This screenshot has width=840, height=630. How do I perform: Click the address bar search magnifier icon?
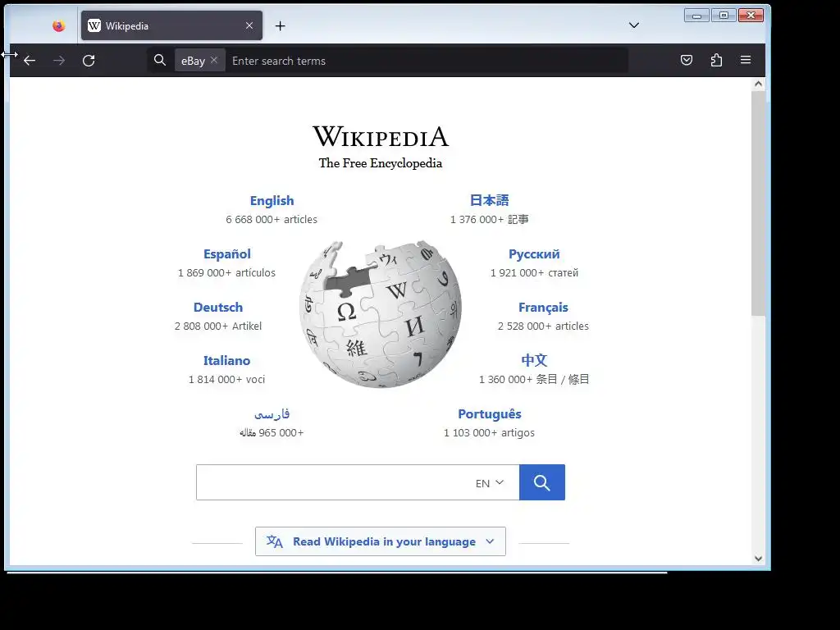pos(160,60)
